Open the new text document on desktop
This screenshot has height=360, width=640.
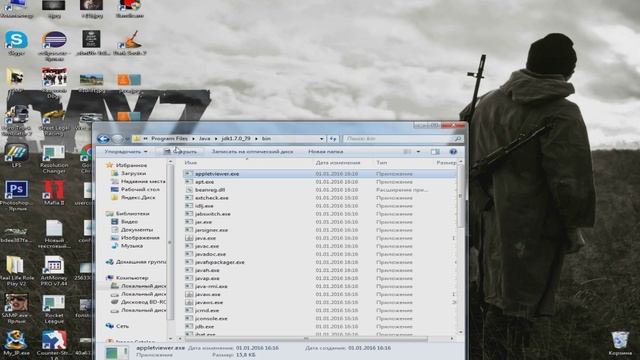pyautogui.click(x=54, y=233)
